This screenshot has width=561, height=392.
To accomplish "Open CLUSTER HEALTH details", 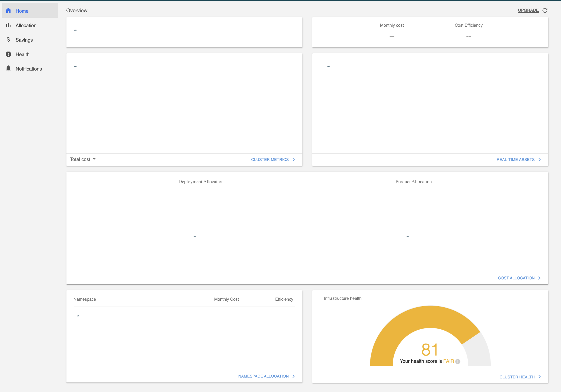I will 517,377.
